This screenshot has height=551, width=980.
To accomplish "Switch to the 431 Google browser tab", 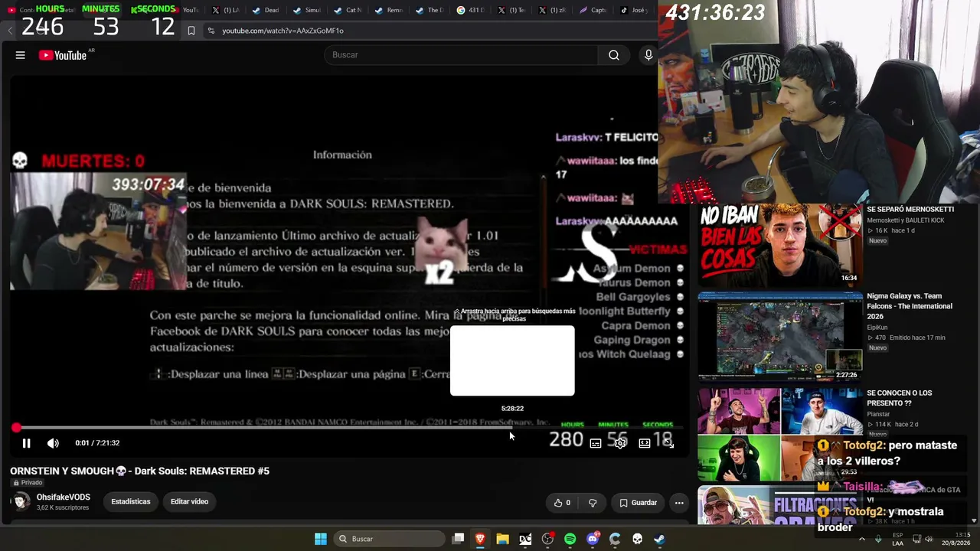I will click(471, 11).
